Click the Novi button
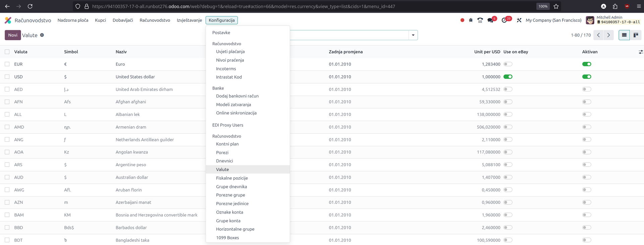Screen dimensions: 644x245 tap(13, 35)
